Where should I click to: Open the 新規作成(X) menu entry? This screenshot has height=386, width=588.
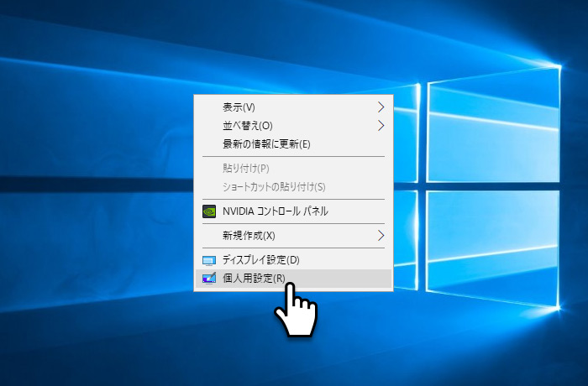(x=293, y=236)
